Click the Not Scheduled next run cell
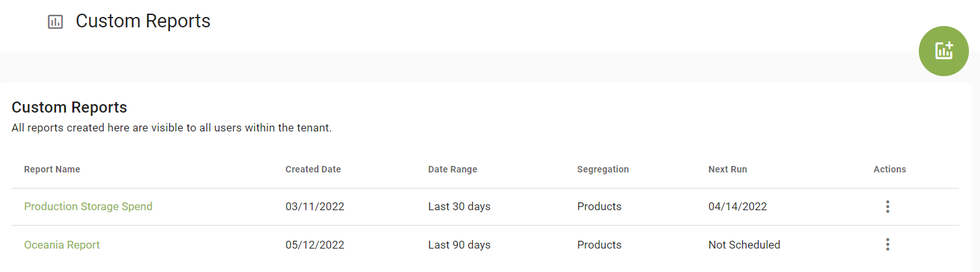The height and width of the screenshot is (272, 980). 744,245
